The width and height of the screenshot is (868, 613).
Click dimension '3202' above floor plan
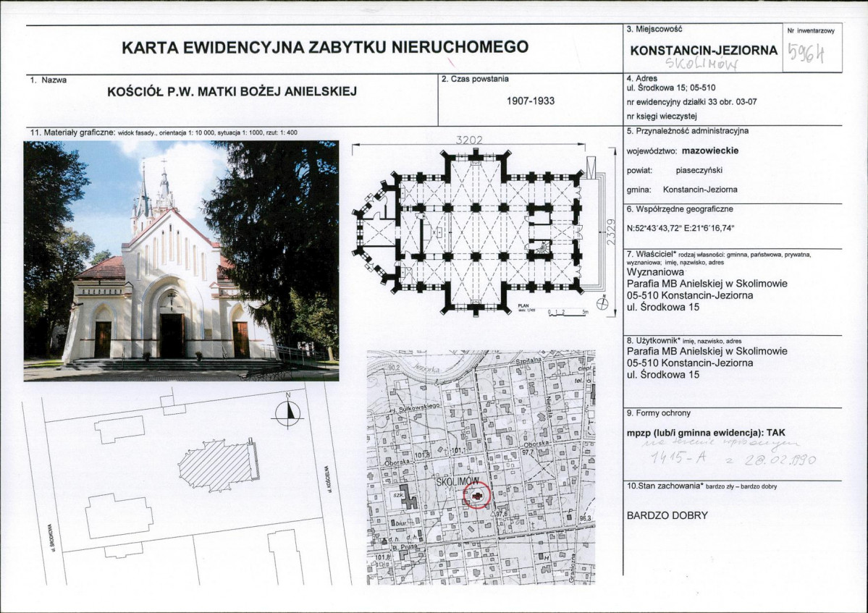click(469, 140)
